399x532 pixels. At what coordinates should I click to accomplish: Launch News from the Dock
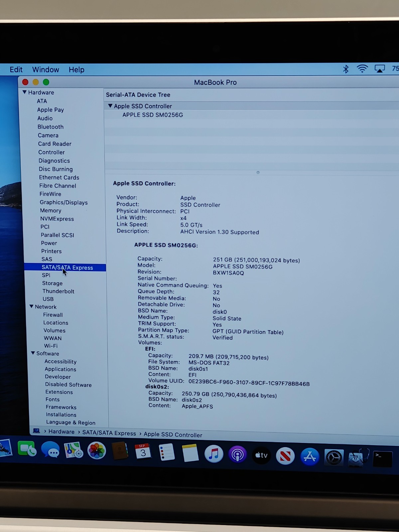click(285, 456)
